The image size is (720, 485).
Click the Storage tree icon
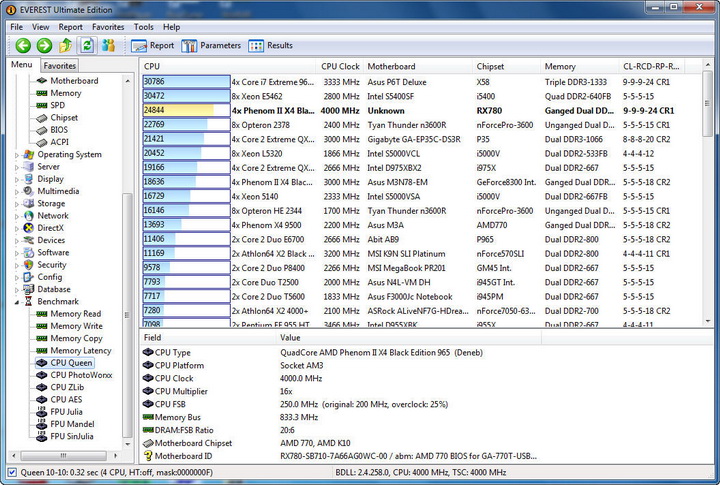(28, 203)
